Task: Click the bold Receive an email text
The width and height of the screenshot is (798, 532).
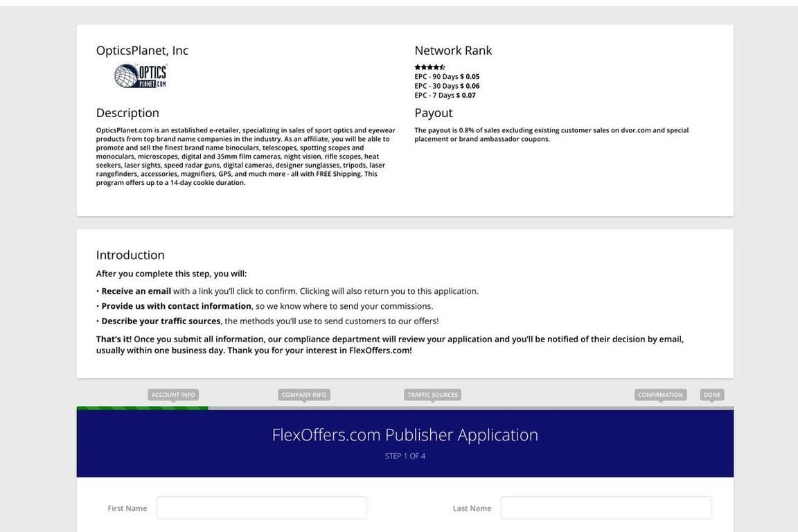Action: [x=136, y=291]
